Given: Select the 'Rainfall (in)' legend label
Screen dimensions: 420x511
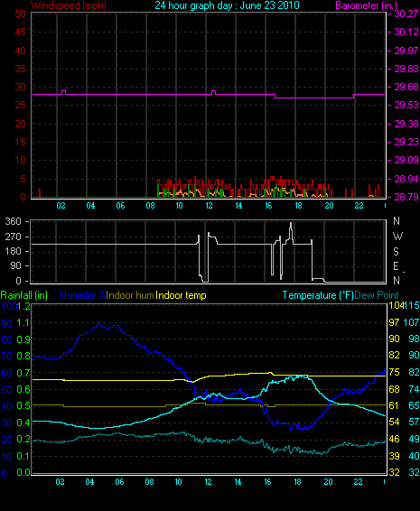Looking at the screenshot, I should (24, 295).
